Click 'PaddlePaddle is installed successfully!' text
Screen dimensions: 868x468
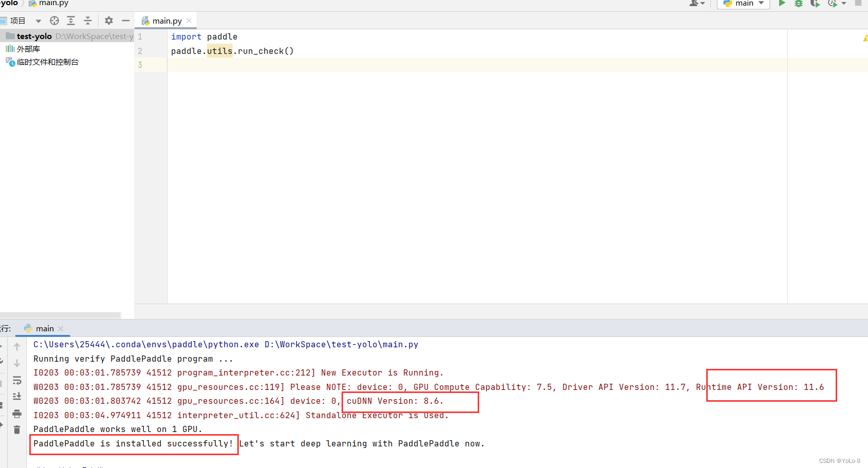[x=134, y=444]
